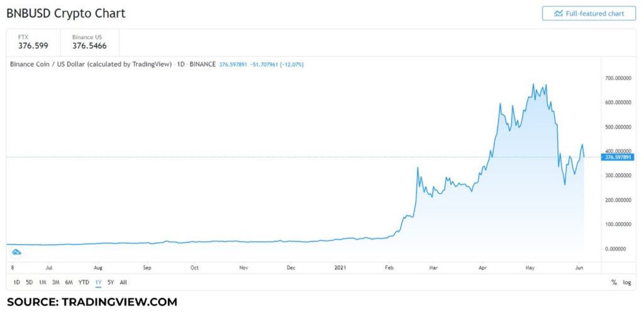Show the All time range
The image size is (644, 315).
(x=123, y=282)
